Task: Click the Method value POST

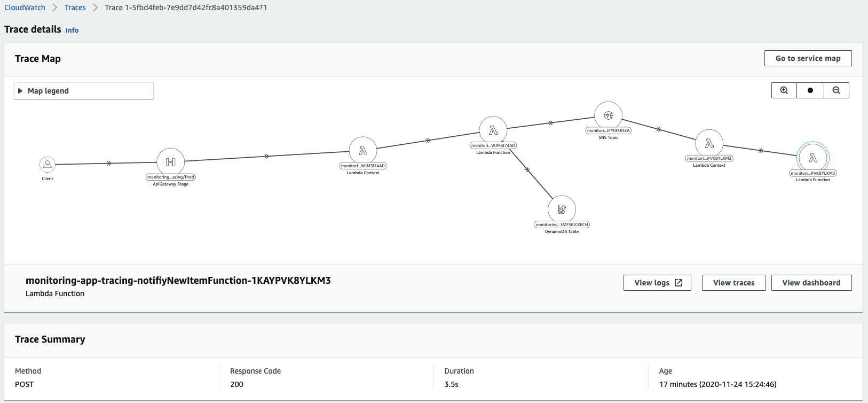Action: [x=24, y=384]
